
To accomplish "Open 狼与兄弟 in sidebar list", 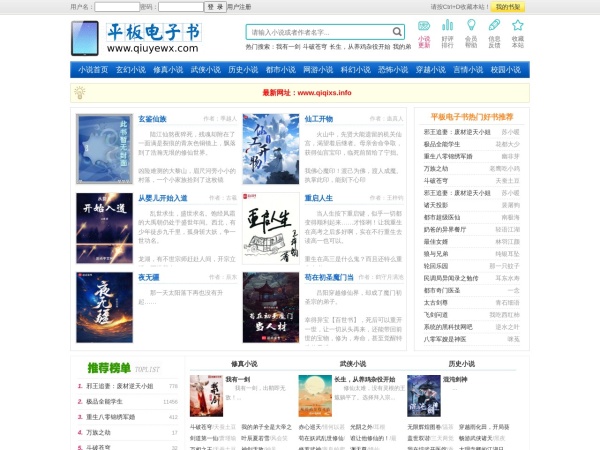I will pyautogui.click(x=435, y=254).
